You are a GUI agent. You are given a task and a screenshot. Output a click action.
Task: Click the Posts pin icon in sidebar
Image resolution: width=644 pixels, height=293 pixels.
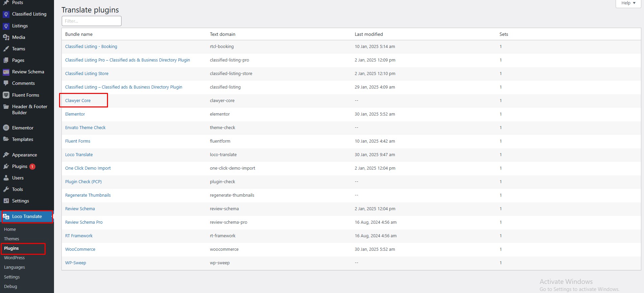point(6,3)
